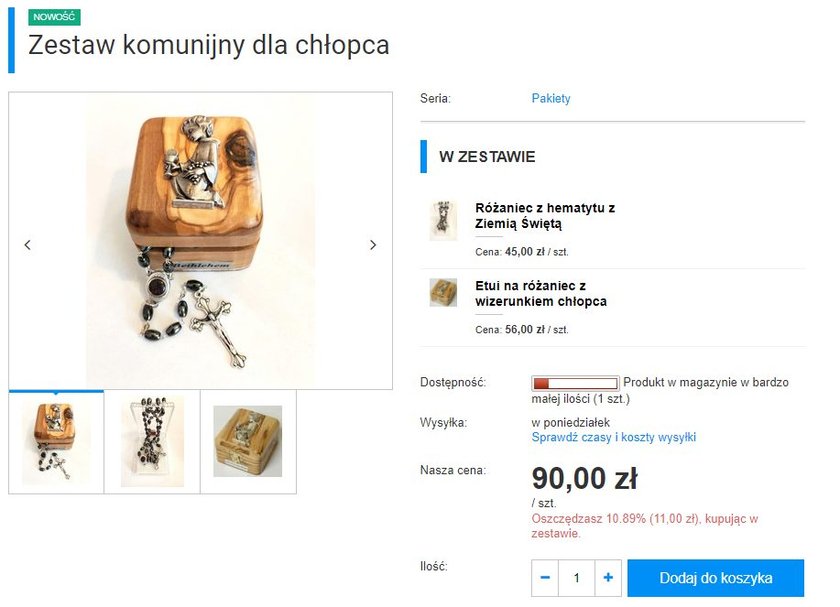
Task: Select second thumbnail showing hematite rosary
Action: 152,441
